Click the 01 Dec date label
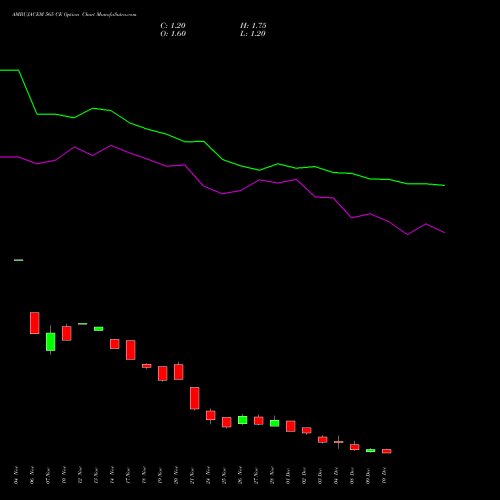Viewport: 500px width, 500px height. (288, 475)
